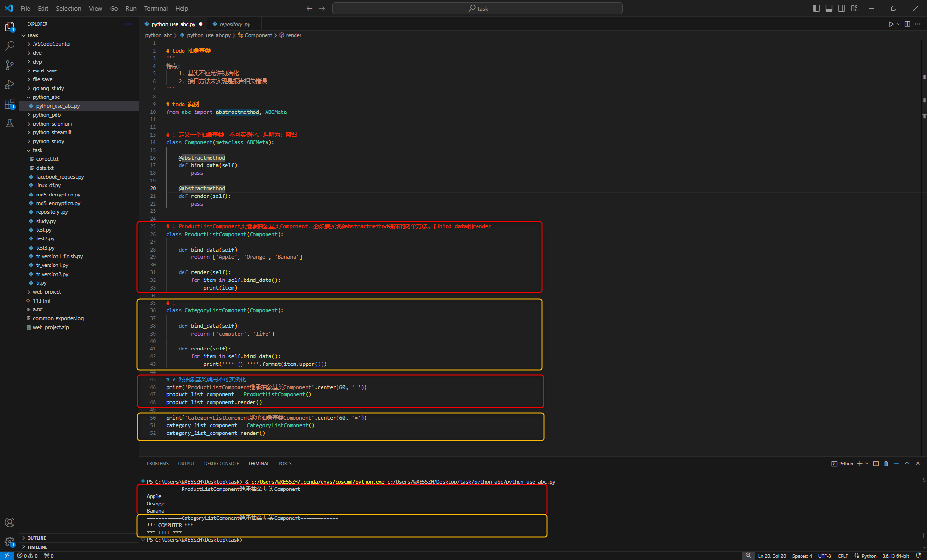Click Ln 20, Col 20 in status bar
The height and width of the screenshot is (560, 927).
(772, 556)
